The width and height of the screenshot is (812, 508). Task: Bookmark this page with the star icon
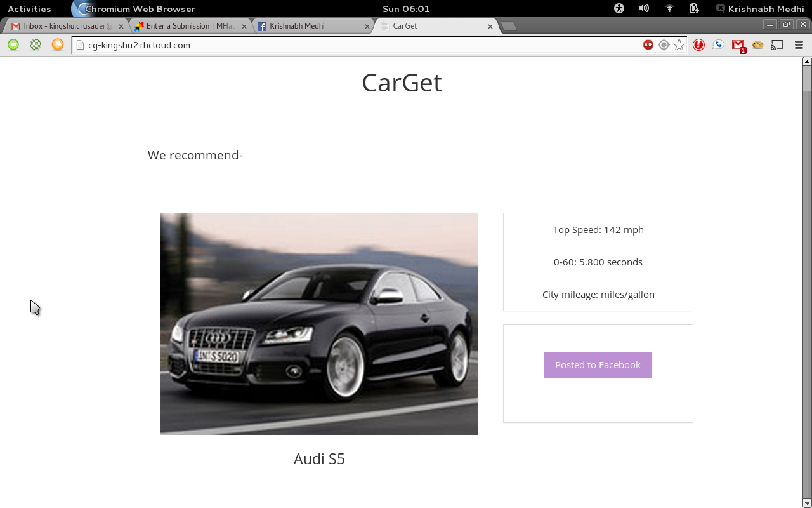[x=679, y=44]
